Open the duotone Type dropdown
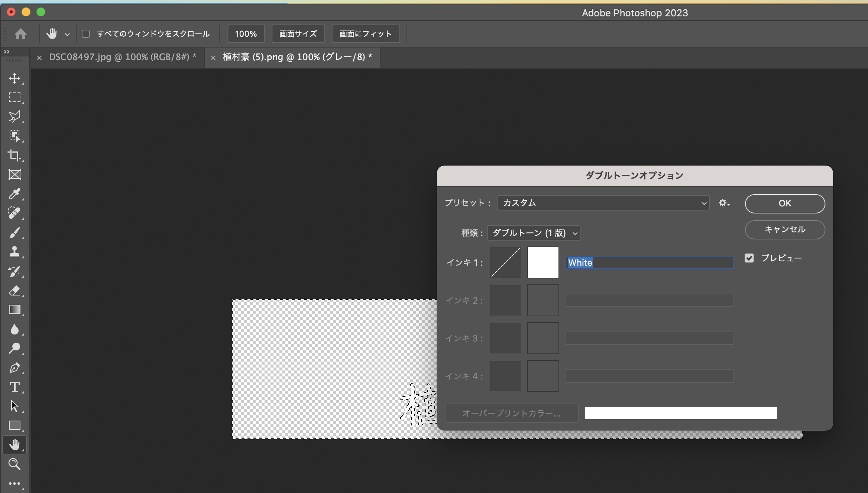 pyautogui.click(x=534, y=233)
